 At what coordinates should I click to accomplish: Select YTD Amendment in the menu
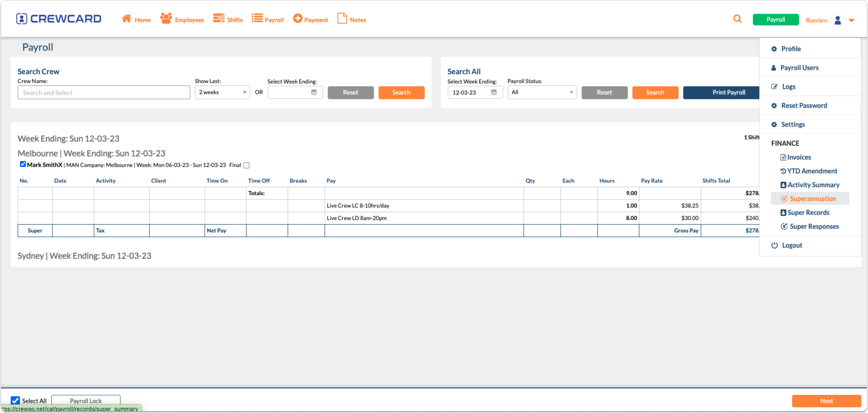click(809, 171)
